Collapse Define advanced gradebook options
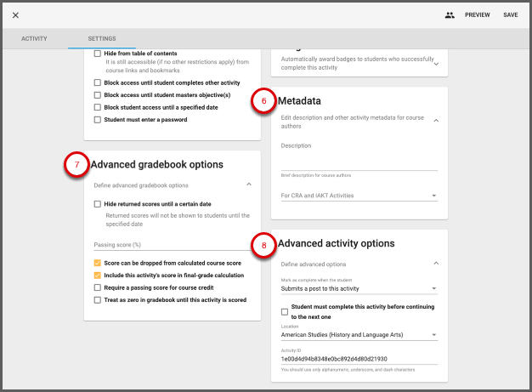 click(248, 185)
